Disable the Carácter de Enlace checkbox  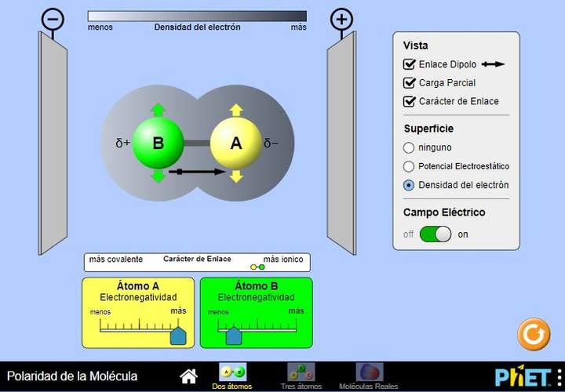pyautogui.click(x=409, y=101)
